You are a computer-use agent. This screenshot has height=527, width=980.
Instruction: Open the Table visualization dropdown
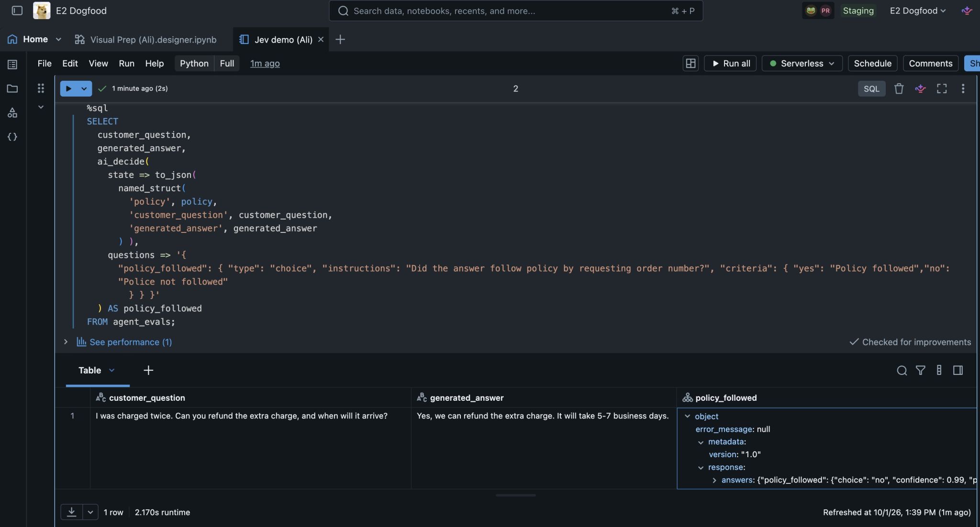coord(111,370)
